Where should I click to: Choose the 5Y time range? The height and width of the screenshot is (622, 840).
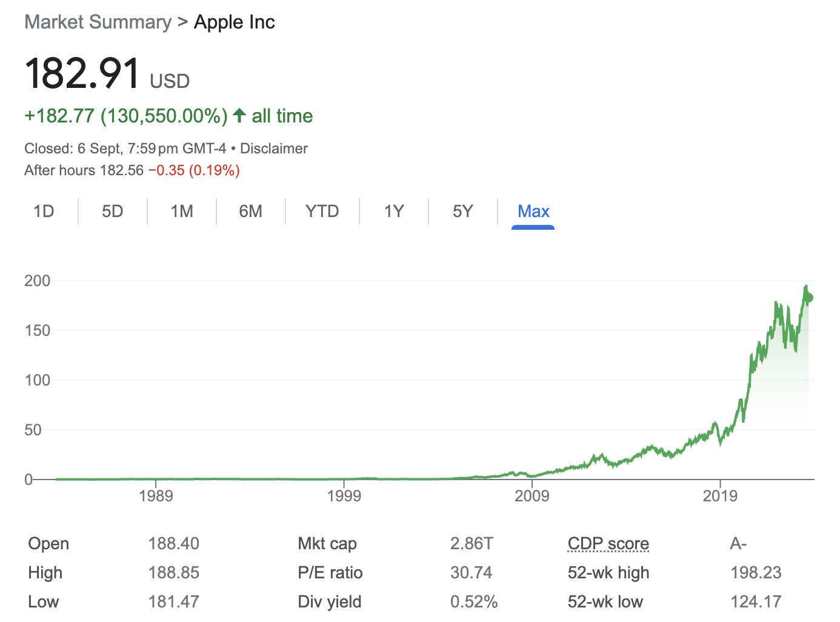463,212
